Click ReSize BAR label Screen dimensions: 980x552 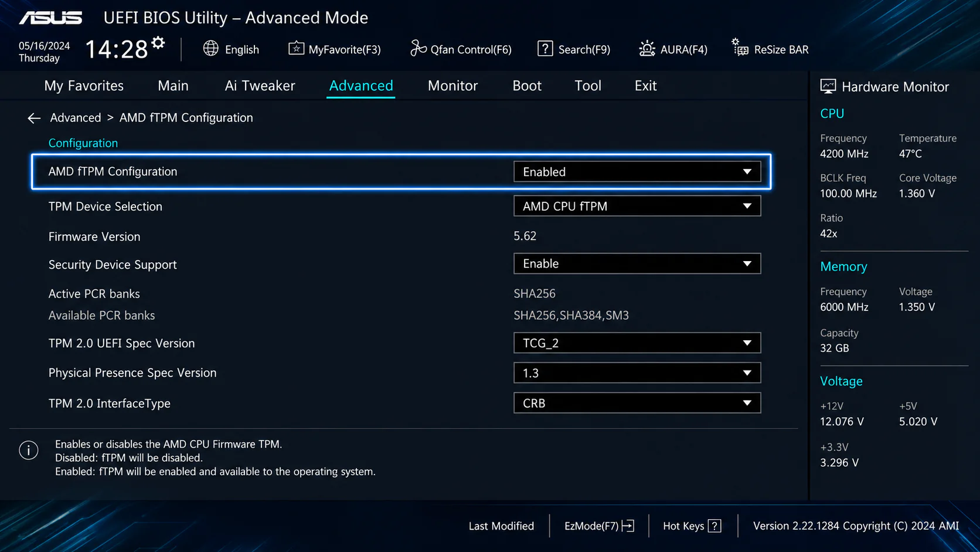pyautogui.click(x=781, y=50)
